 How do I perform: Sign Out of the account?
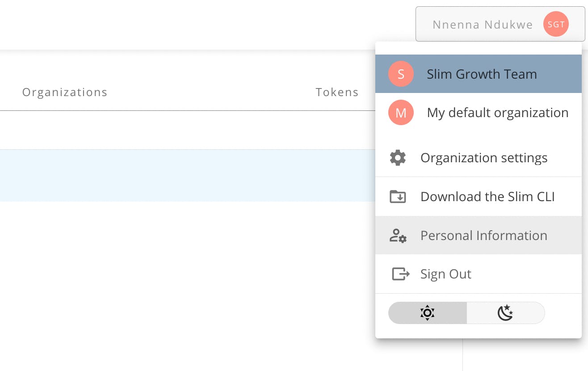tap(445, 274)
